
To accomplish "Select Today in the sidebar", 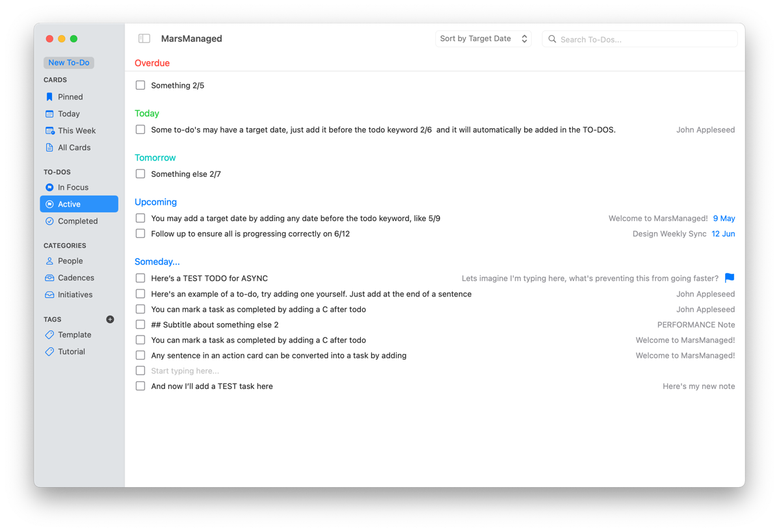I will (79, 114).
